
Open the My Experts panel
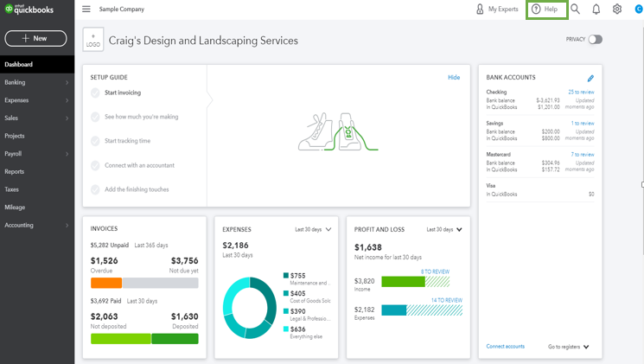click(x=496, y=9)
